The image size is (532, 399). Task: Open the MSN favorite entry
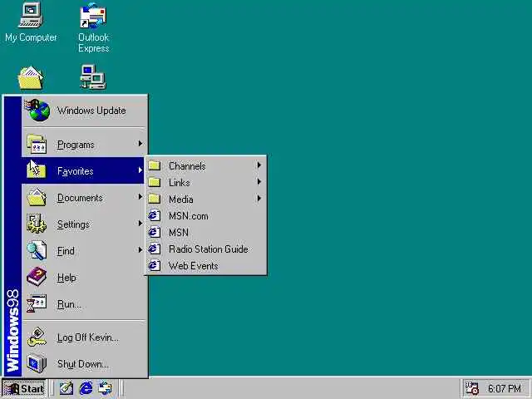pyautogui.click(x=205, y=233)
